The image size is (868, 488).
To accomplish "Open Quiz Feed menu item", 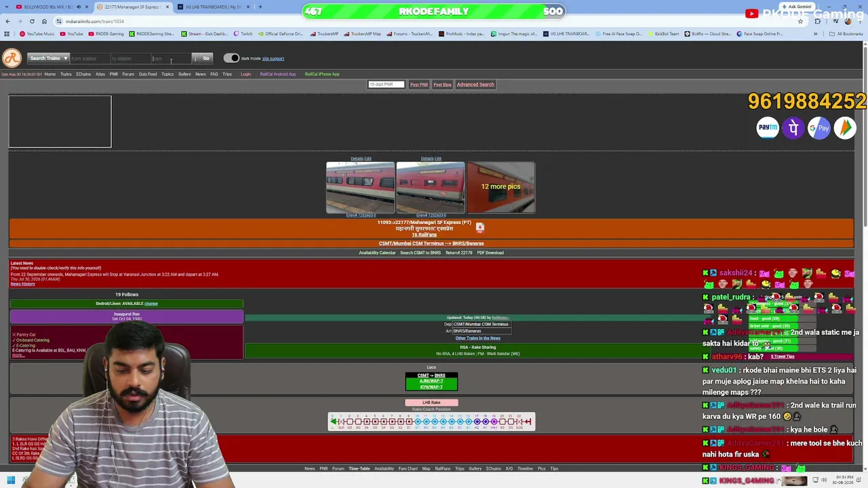I will [148, 74].
